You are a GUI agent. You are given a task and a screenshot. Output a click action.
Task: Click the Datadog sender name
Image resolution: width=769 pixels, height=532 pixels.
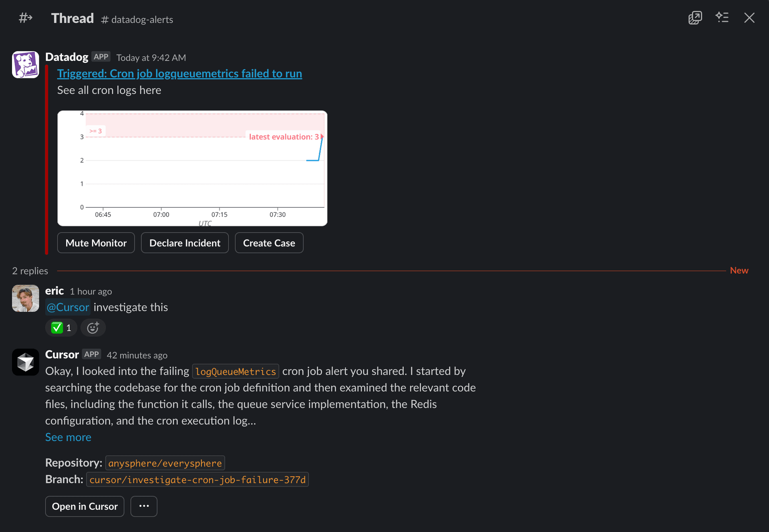pyautogui.click(x=66, y=57)
